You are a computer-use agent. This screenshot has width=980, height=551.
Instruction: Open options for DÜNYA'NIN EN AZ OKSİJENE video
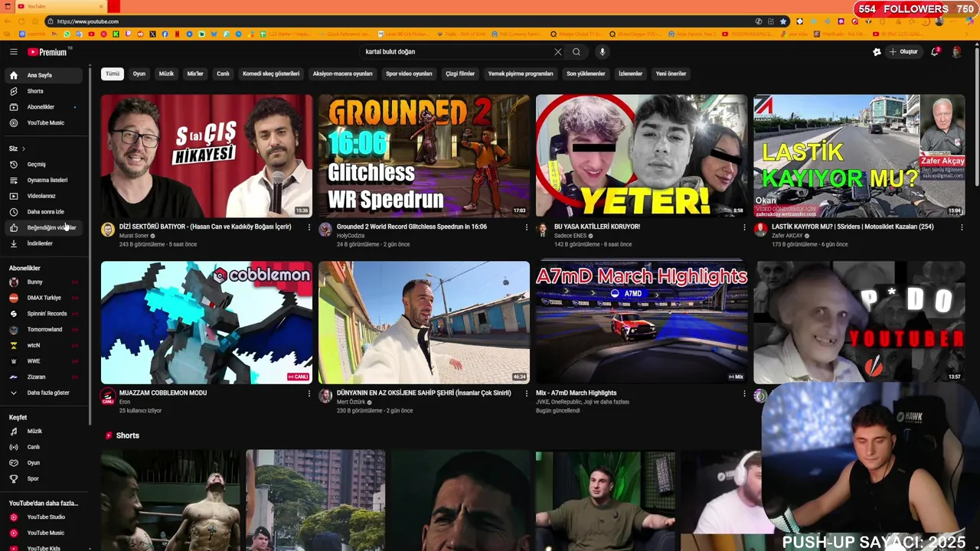click(527, 393)
